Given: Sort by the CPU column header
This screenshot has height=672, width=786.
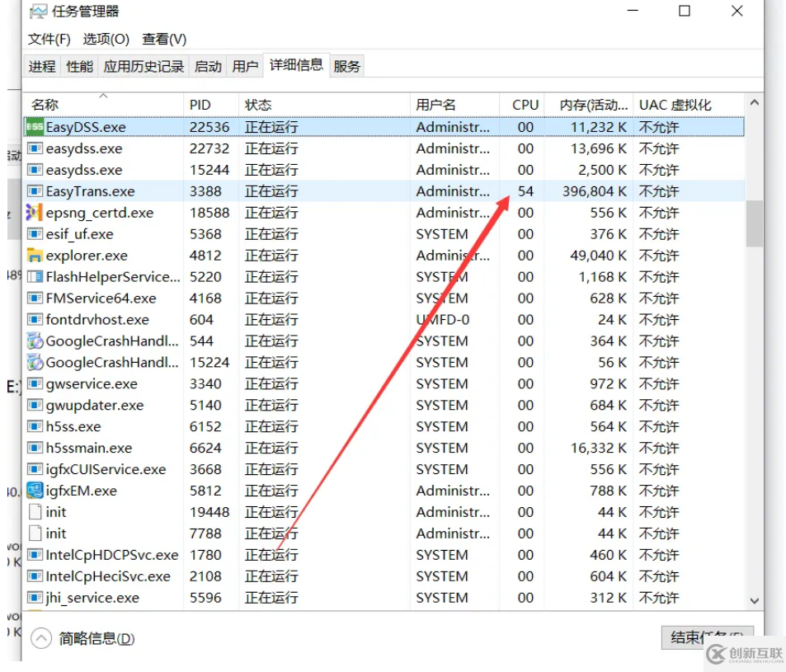Looking at the screenshot, I should (x=522, y=105).
